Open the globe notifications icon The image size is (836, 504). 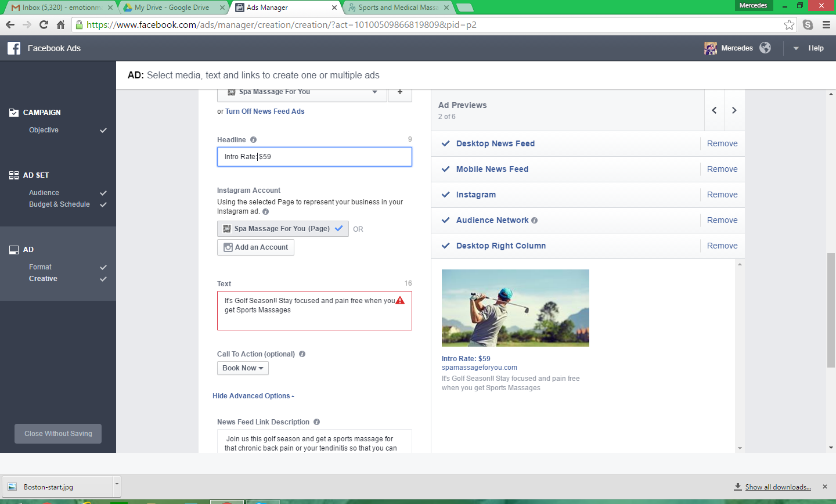point(765,48)
